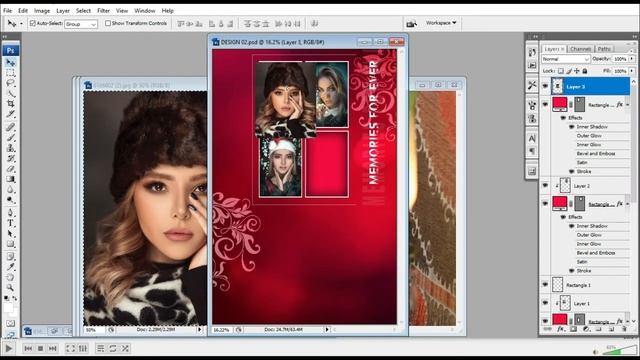Open the Image menu
Viewport: 640px width, 360px height.
point(42,11)
